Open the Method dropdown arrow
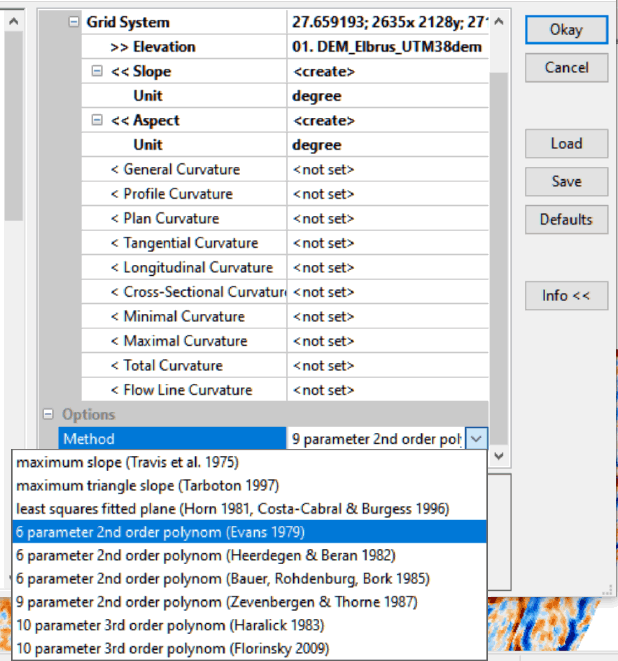Image resolution: width=618 pixels, height=661 pixels. click(x=477, y=438)
